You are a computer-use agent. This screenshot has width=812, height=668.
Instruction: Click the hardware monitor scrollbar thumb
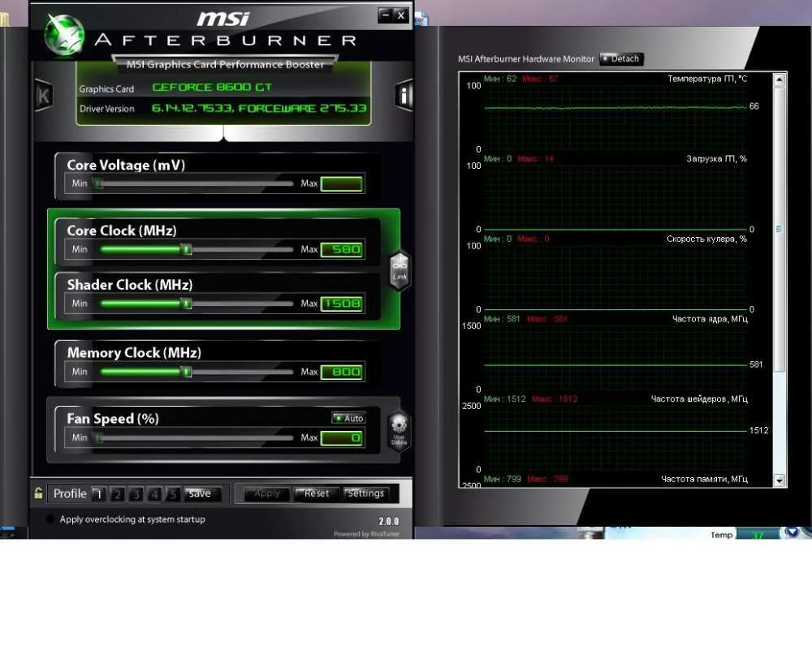pos(780,230)
